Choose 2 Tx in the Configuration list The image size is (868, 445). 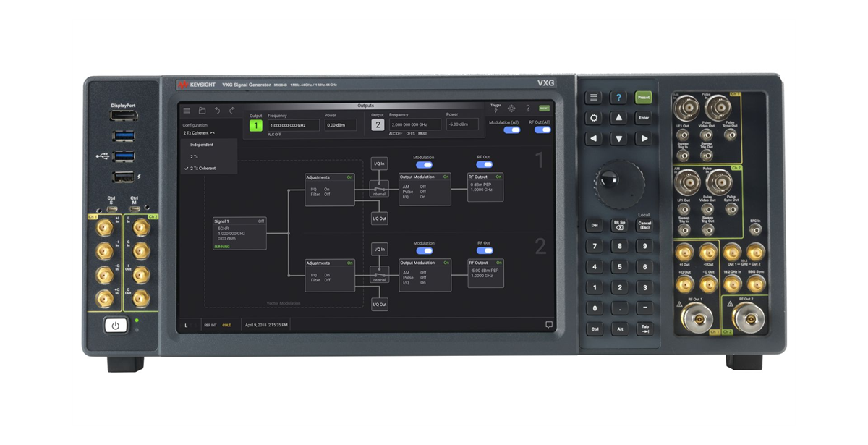[209, 156]
